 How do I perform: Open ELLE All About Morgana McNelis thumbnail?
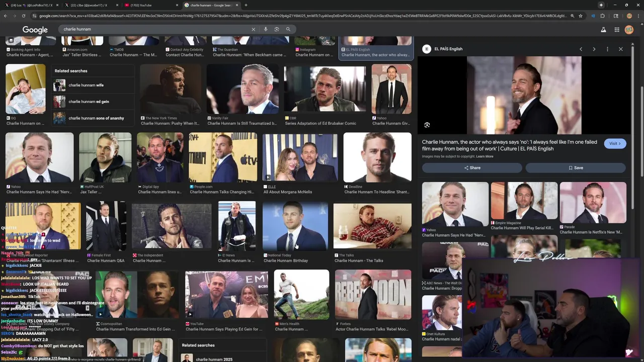click(x=300, y=157)
